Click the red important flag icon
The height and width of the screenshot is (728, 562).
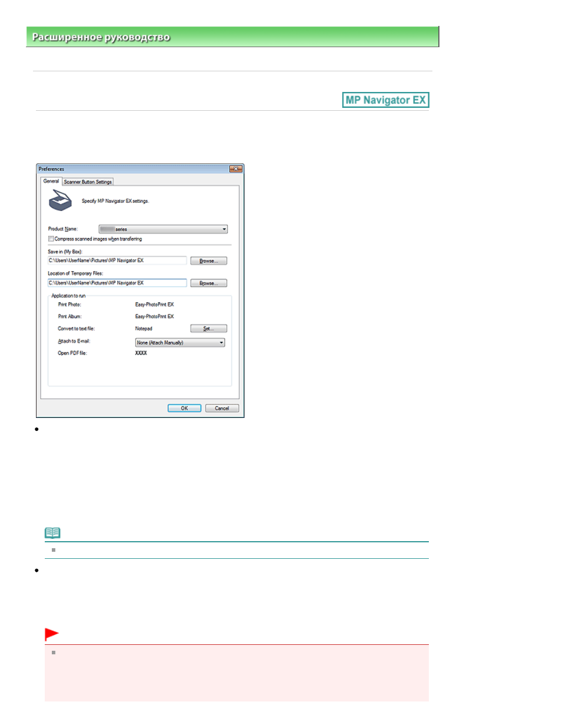coord(52,634)
